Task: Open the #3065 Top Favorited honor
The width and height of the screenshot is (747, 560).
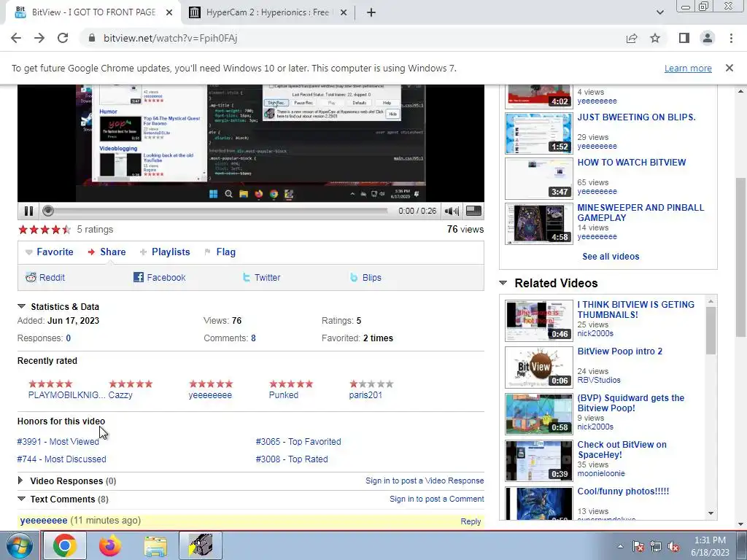Action: click(298, 441)
